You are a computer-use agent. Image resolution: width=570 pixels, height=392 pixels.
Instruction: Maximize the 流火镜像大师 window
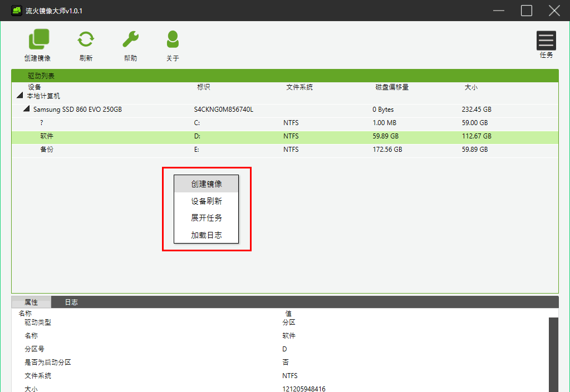point(527,11)
